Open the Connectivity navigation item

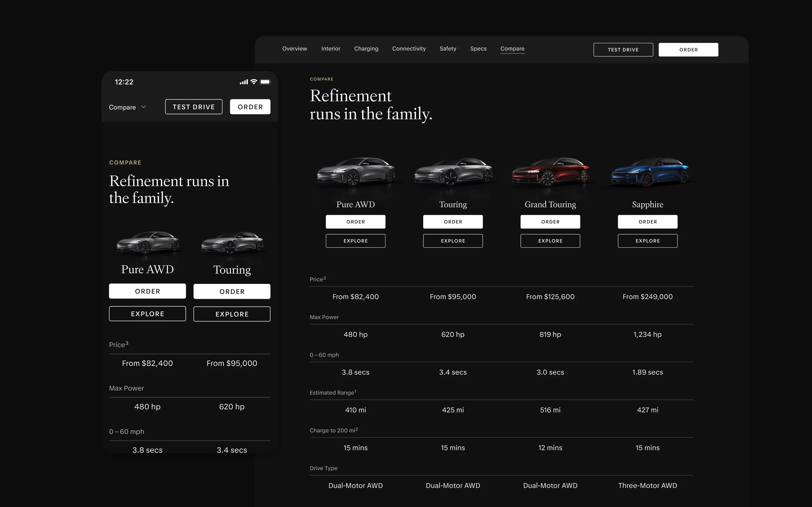point(409,49)
